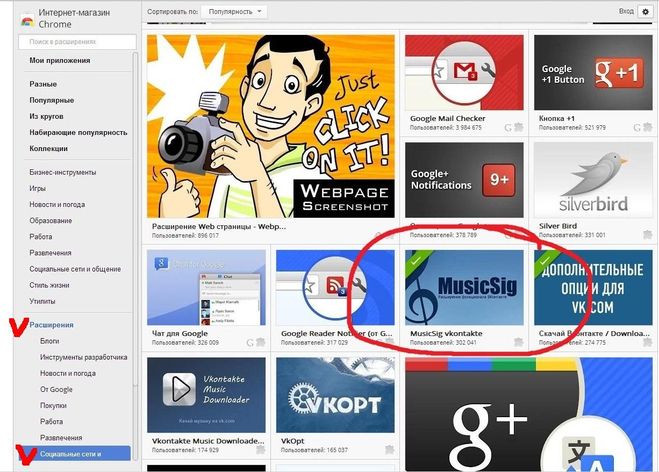Click the puzzle icon on Кнопка +1 card
The width and height of the screenshot is (659, 472).
point(648,127)
